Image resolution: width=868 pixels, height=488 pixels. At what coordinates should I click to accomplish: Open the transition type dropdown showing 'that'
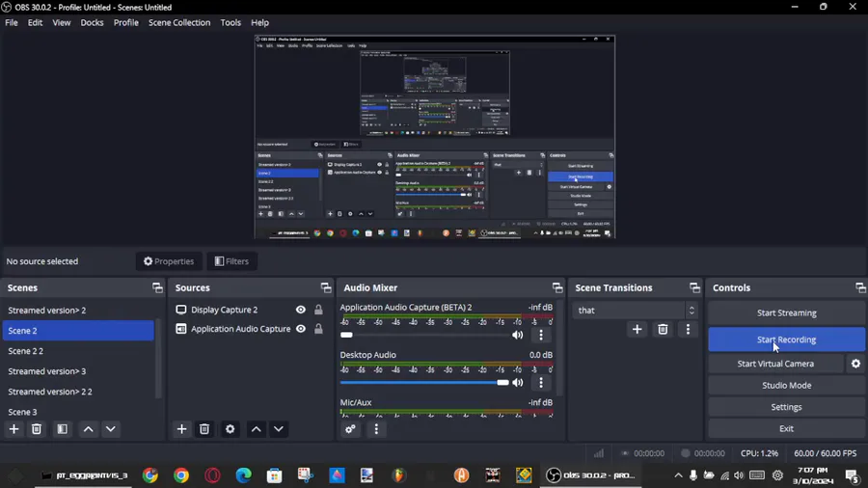click(x=635, y=311)
